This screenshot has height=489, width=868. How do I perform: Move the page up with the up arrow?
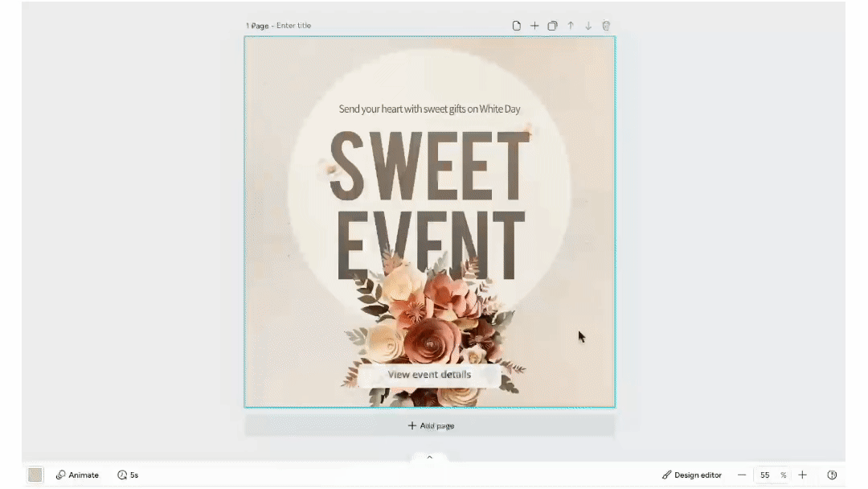[x=571, y=26]
